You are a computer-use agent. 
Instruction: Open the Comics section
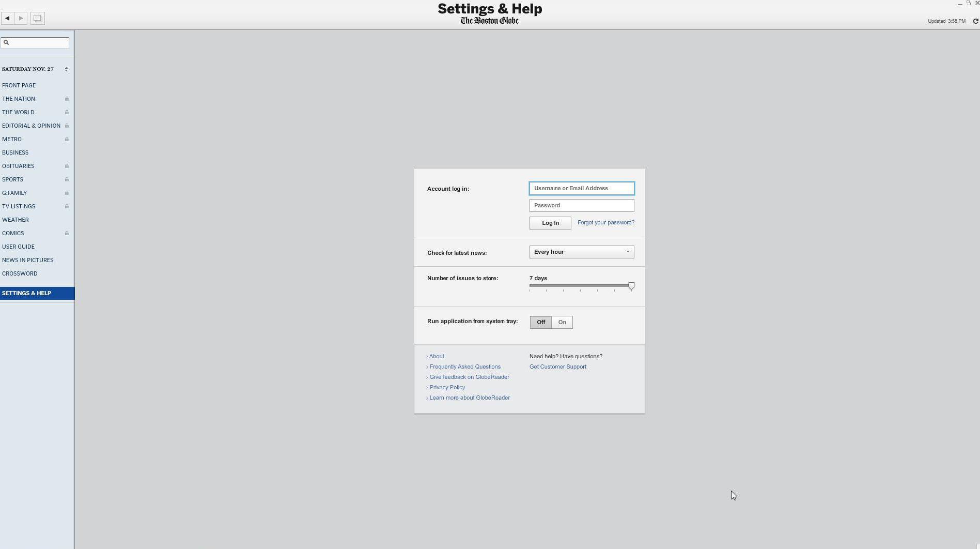tap(13, 233)
